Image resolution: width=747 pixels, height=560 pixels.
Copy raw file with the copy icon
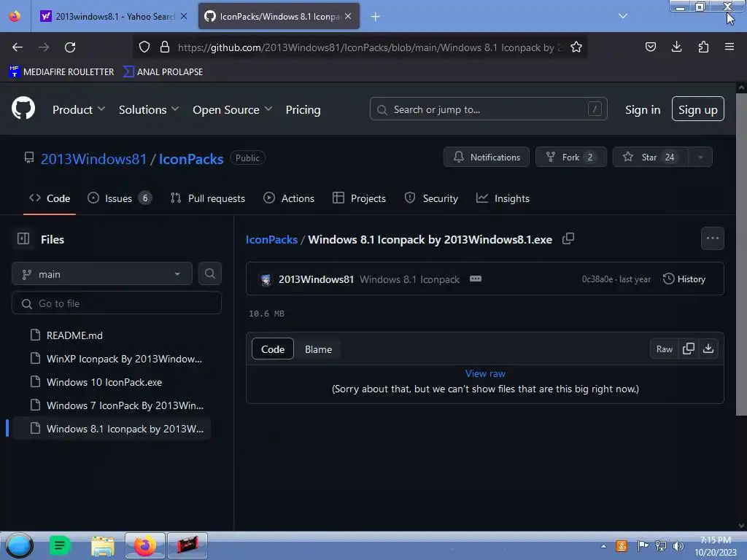coord(689,349)
